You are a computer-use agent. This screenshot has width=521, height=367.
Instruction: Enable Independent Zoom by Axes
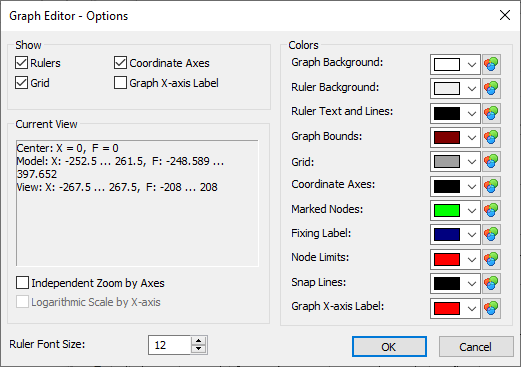click(22, 283)
